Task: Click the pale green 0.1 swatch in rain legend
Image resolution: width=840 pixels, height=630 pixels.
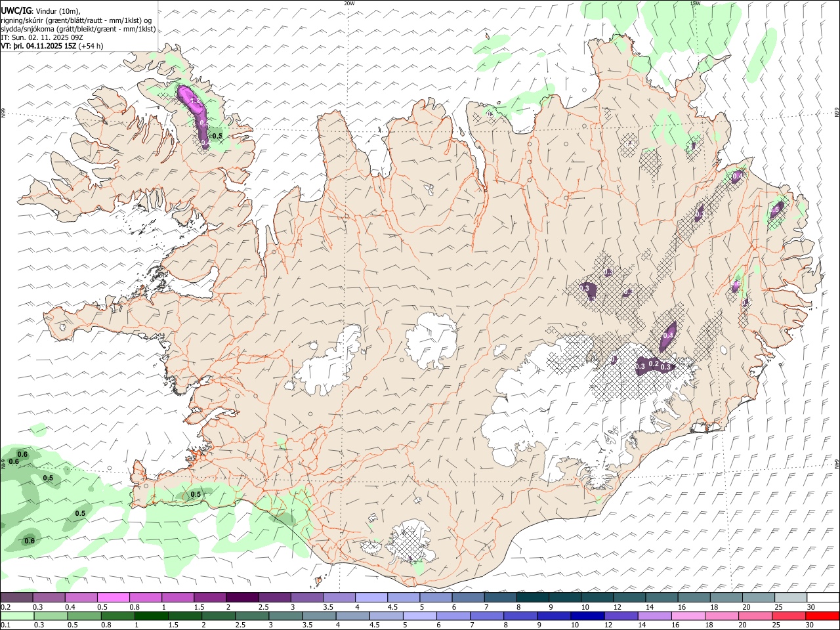Action: pos(17,616)
